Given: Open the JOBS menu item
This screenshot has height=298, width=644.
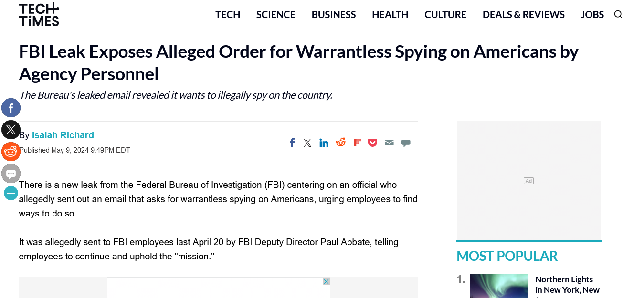Looking at the screenshot, I should (592, 15).
